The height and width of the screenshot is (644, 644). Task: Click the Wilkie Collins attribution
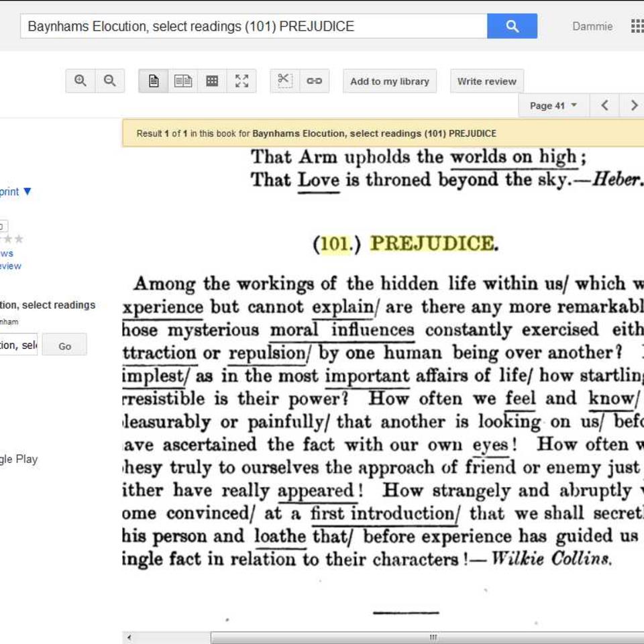click(x=551, y=559)
